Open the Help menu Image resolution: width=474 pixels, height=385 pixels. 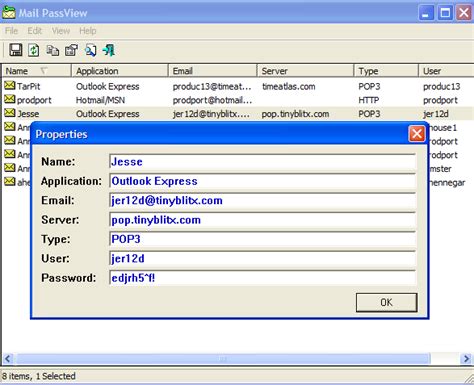[88, 31]
